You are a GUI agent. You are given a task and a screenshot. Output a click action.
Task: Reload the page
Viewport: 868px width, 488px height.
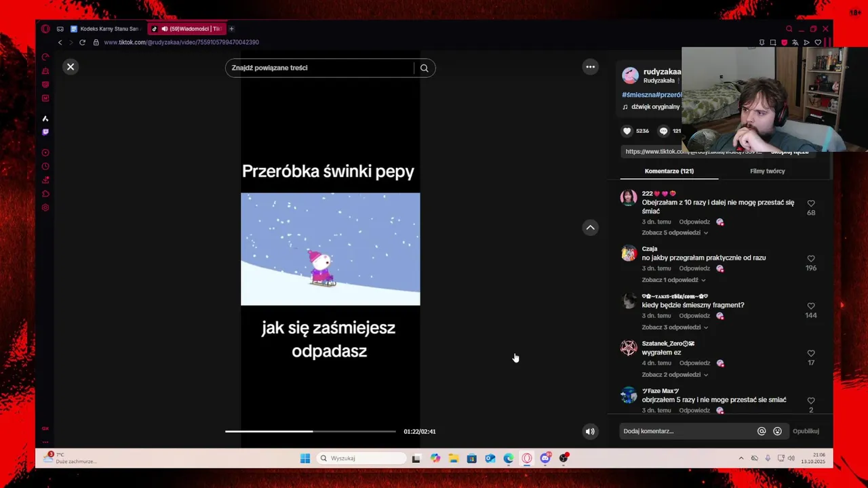pyautogui.click(x=82, y=42)
